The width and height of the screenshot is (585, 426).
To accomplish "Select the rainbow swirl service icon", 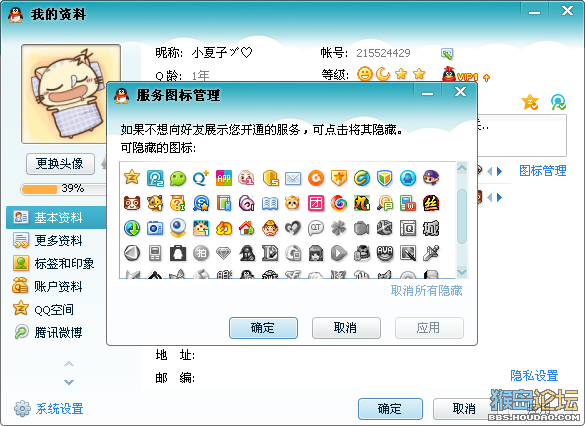I will tap(339, 203).
